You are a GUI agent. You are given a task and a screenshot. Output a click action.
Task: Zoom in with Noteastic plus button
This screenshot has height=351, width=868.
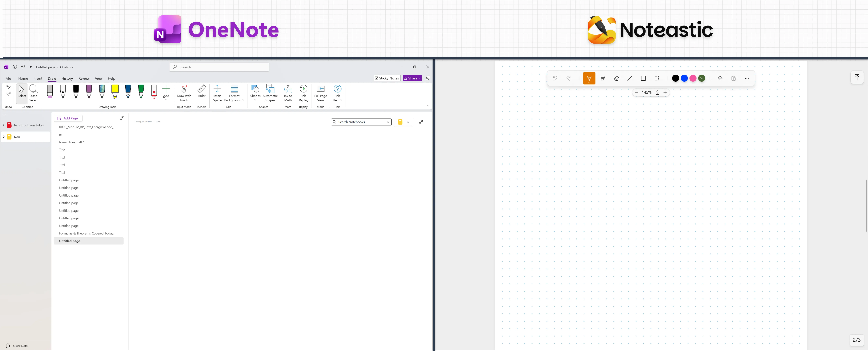pos(665,92)
